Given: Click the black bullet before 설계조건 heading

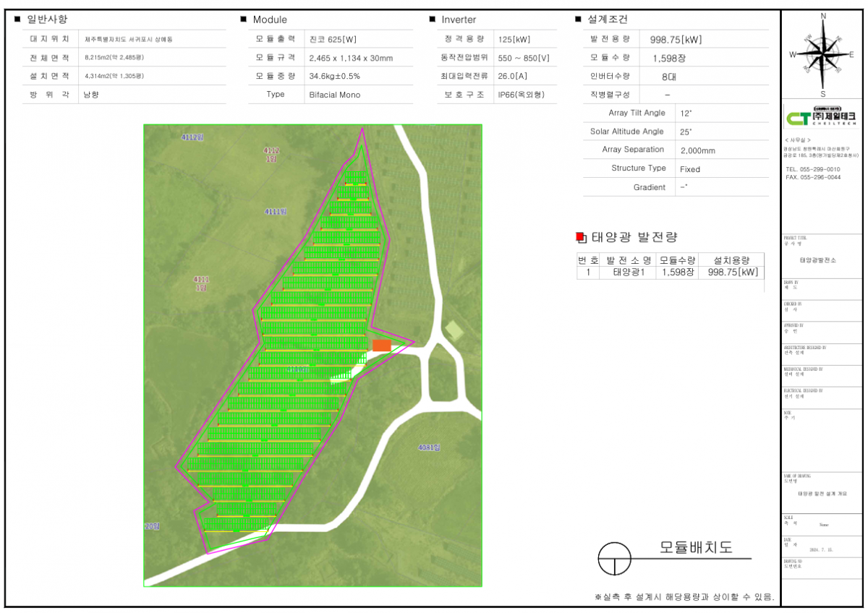Looking at the screenshot, I should (x=578, y=20).
